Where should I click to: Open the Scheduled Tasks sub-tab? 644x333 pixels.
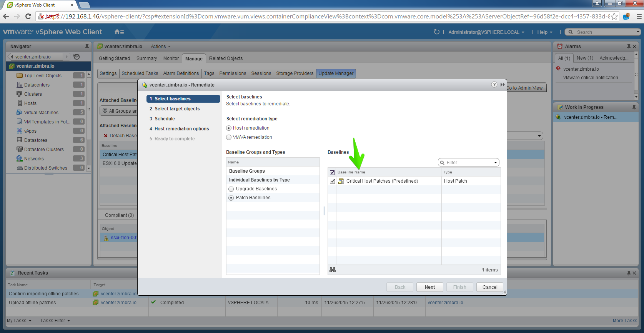pos(140,73)
